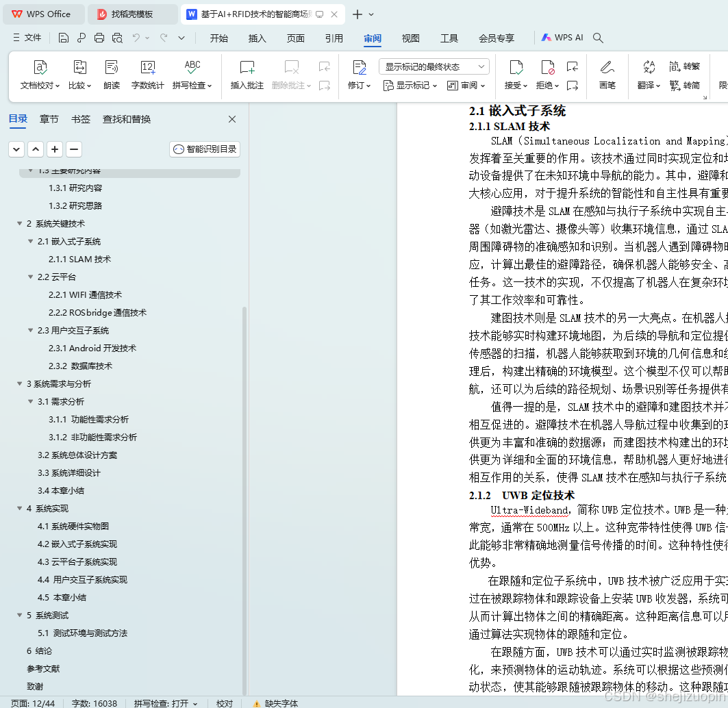Open the 显示标记 dropdown
728x708 pixels.
[x=410, y=86]
